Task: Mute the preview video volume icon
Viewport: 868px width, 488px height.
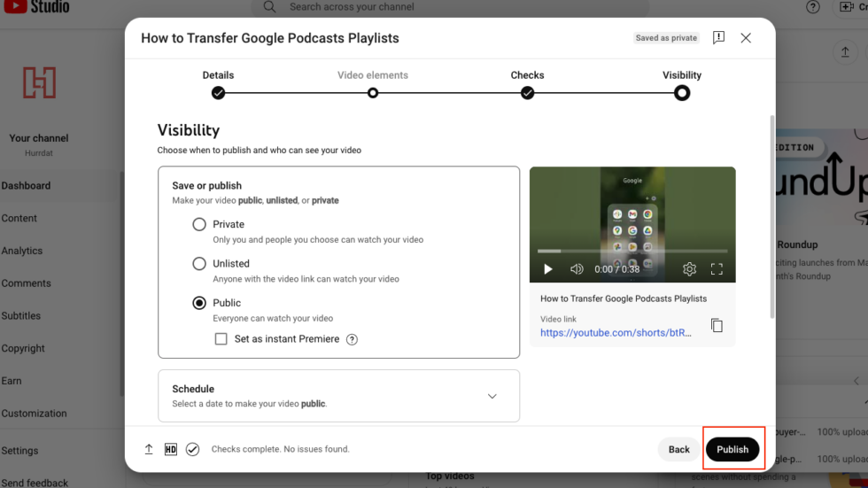Action: [577, 269]
